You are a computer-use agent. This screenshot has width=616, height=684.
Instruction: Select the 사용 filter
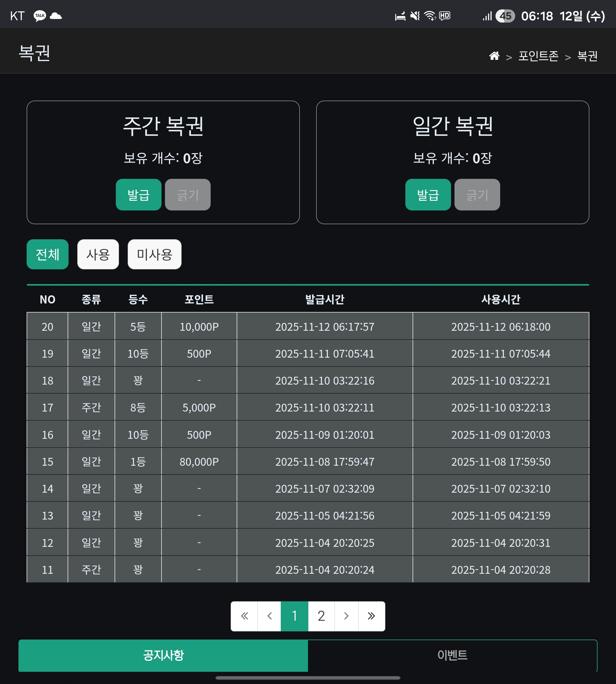(x=98, y=254)
